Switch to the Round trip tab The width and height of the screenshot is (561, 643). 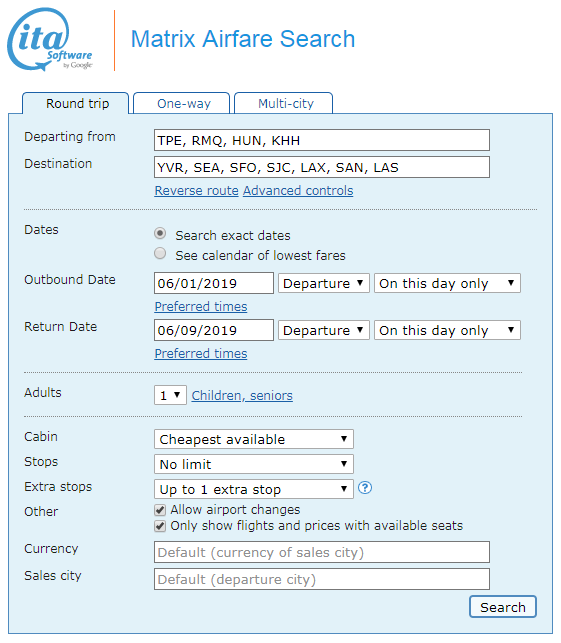75,103
